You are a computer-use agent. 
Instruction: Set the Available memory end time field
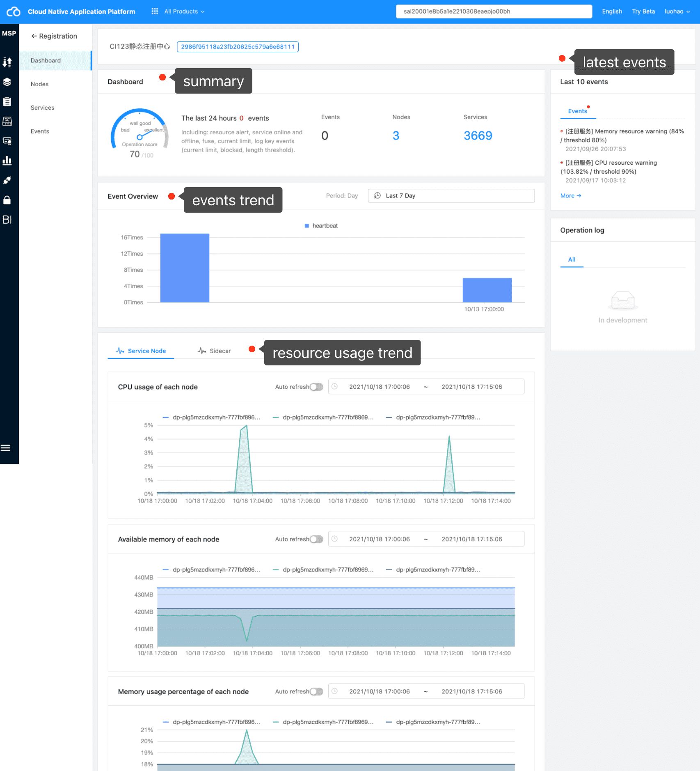point(472,539)
